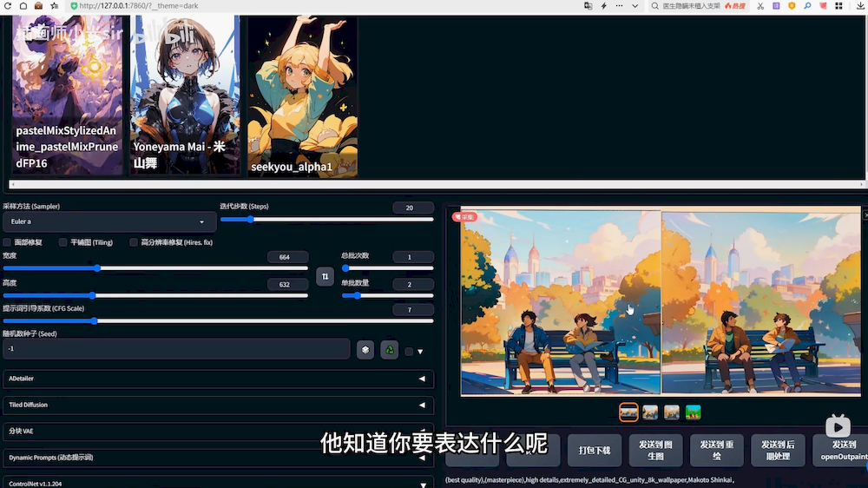Reuse last seed via green recycle icon
Image resolution: width=868 pixels, height=488 pixels.
coord(390,349)
